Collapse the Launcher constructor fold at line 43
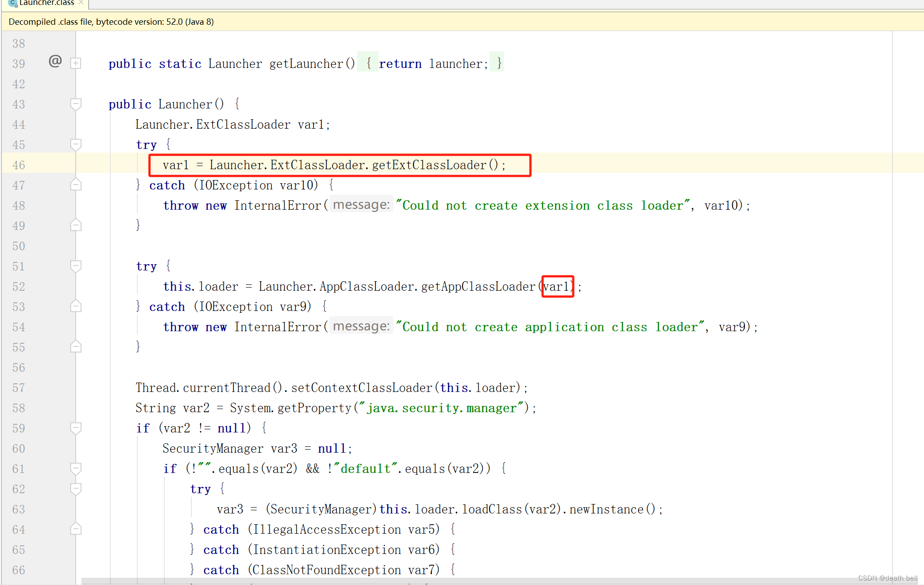 pos(76,104)
